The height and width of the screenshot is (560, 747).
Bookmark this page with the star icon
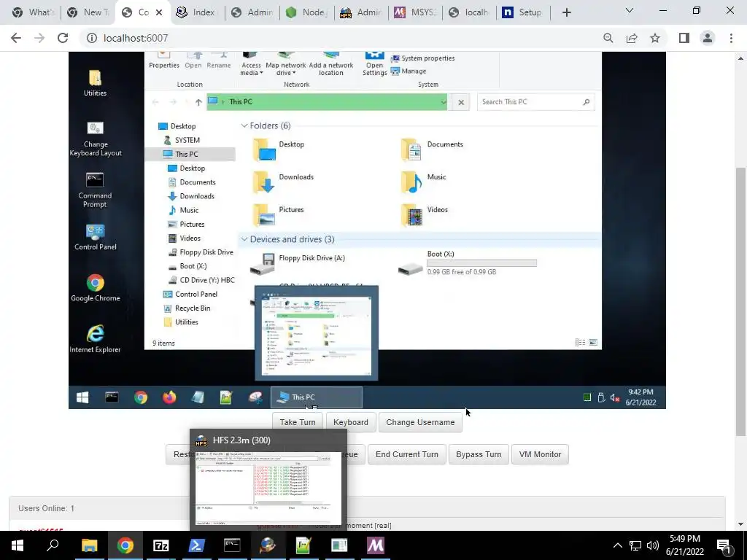[655, 38]
